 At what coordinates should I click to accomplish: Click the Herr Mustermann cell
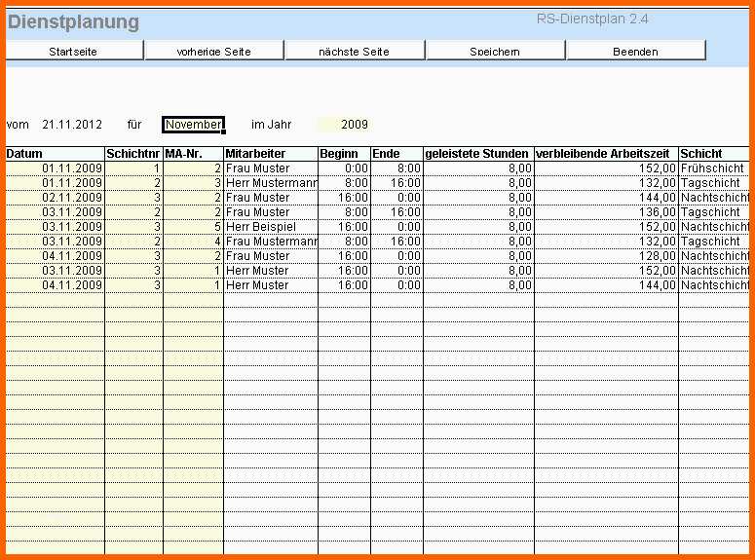pos(271,183)
